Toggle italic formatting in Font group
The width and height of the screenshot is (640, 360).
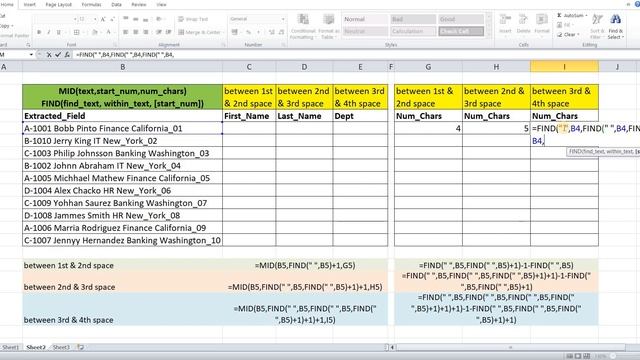49,32
